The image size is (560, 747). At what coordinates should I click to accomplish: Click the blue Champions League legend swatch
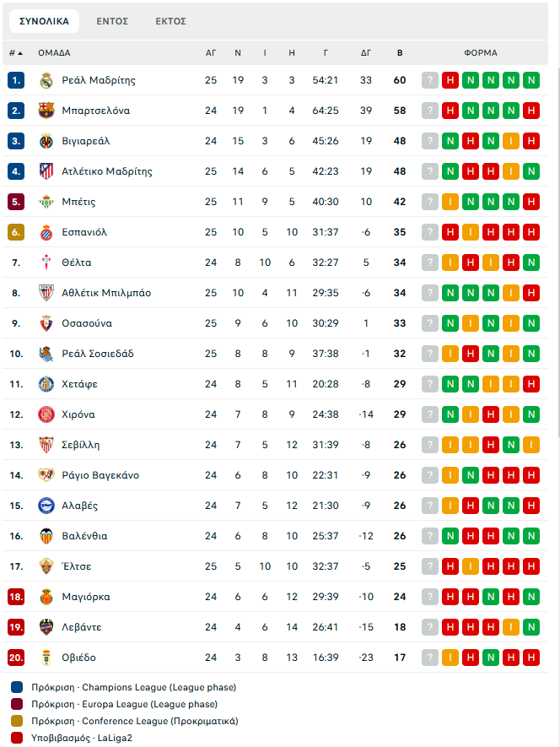(17, 687)
